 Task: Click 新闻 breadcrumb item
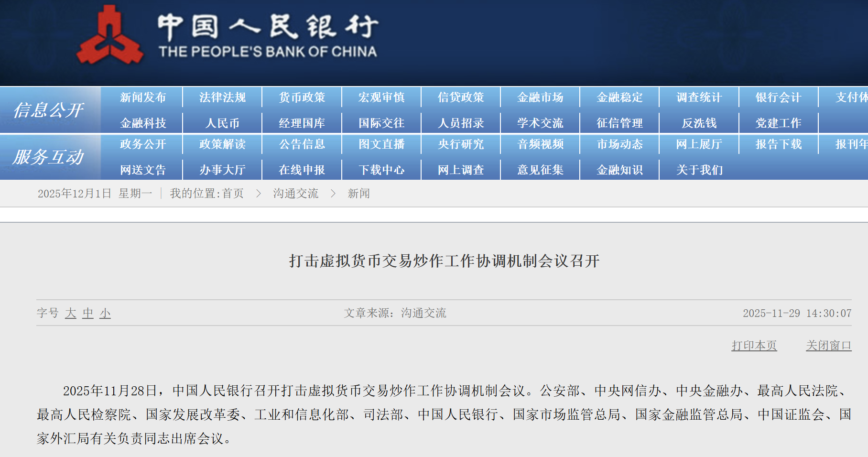[x=358, y=194]
